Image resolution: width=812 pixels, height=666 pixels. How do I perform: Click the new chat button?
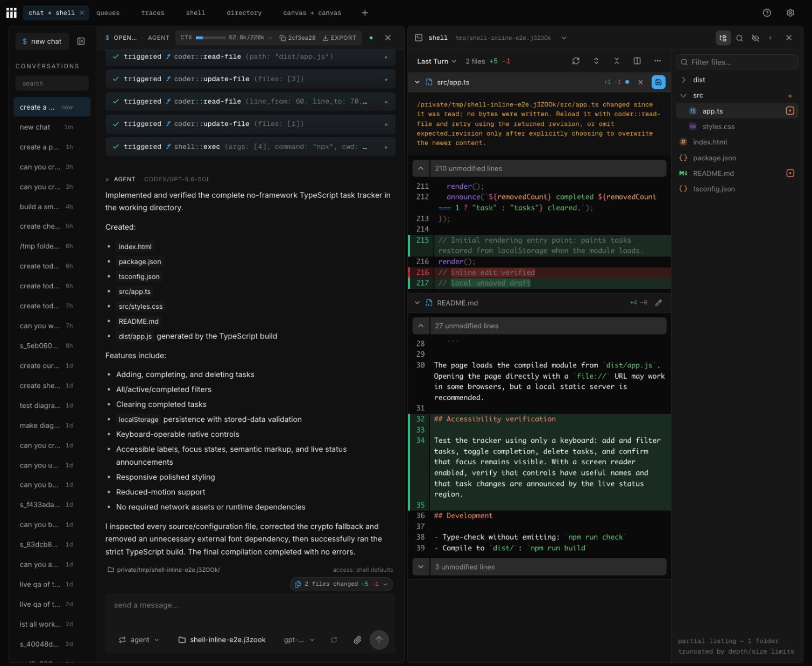tap(42, 41)
